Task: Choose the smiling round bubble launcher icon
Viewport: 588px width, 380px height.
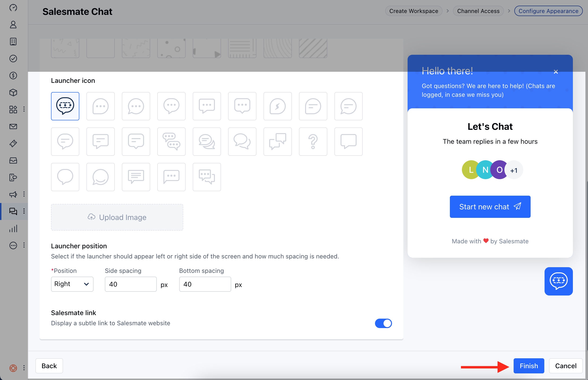Action: (100, 177)
